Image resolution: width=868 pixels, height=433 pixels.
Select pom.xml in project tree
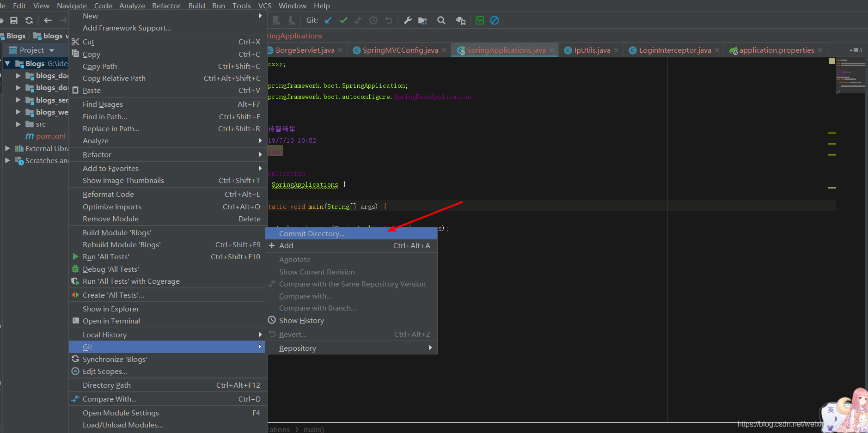pyautogui.click(x=51, y=136)
